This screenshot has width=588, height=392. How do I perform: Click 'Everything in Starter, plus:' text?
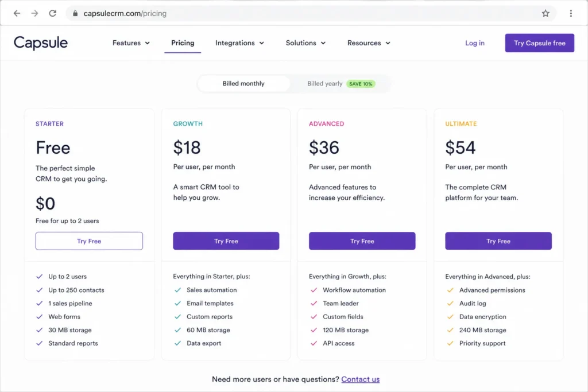[211, 277]
